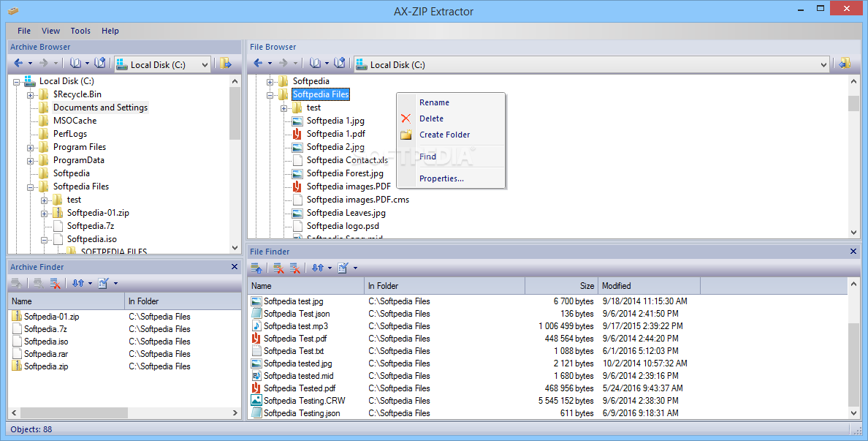The height and width of the screenshot is (441, 868).
Task: Click the add-to-favorites icon in Archive Browser
Action: coord(100,63)
